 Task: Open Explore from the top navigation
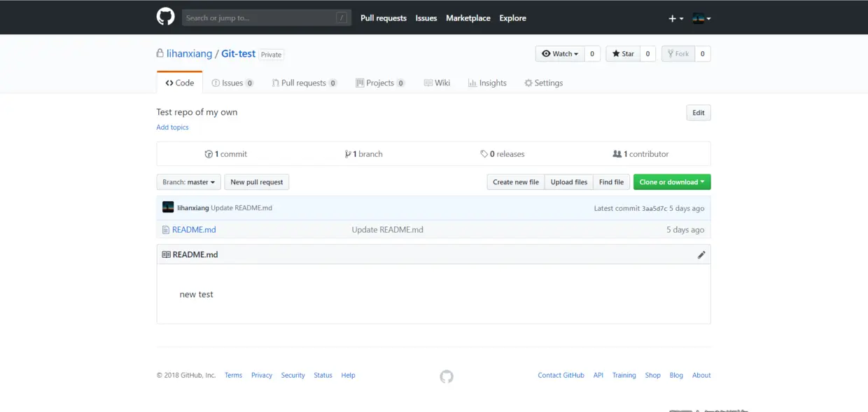click(513, 18)
